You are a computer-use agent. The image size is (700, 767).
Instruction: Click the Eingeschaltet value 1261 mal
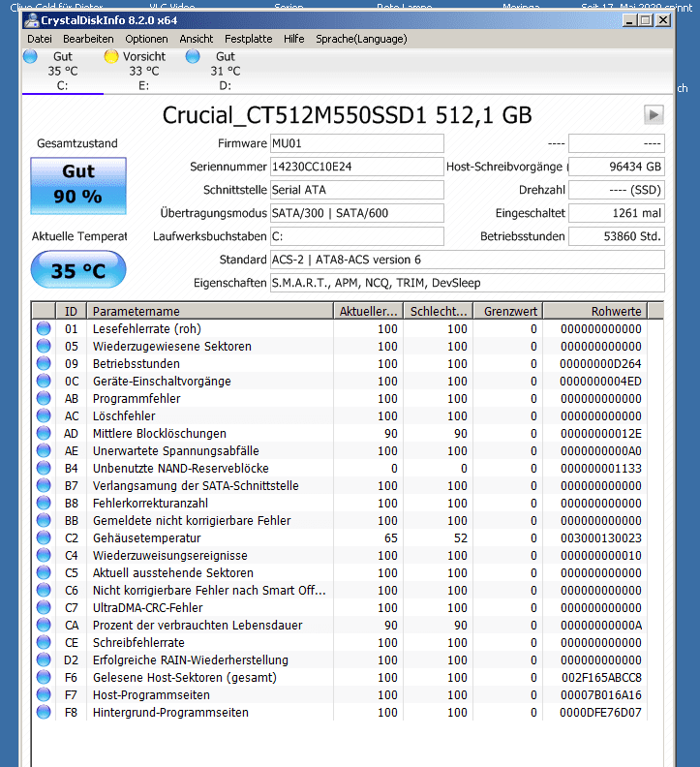pos(617,213)
